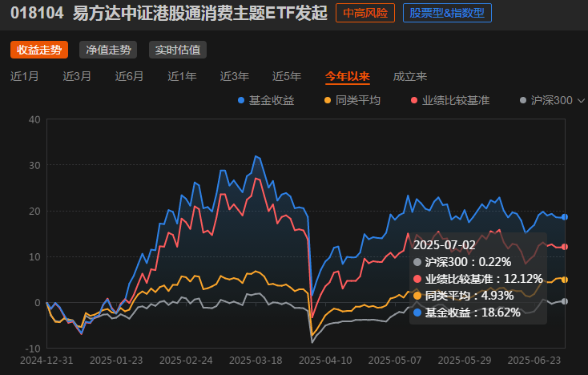Open the 净值走势 tab
Viewport: 588px width, 375px height.
click(108, 50)
